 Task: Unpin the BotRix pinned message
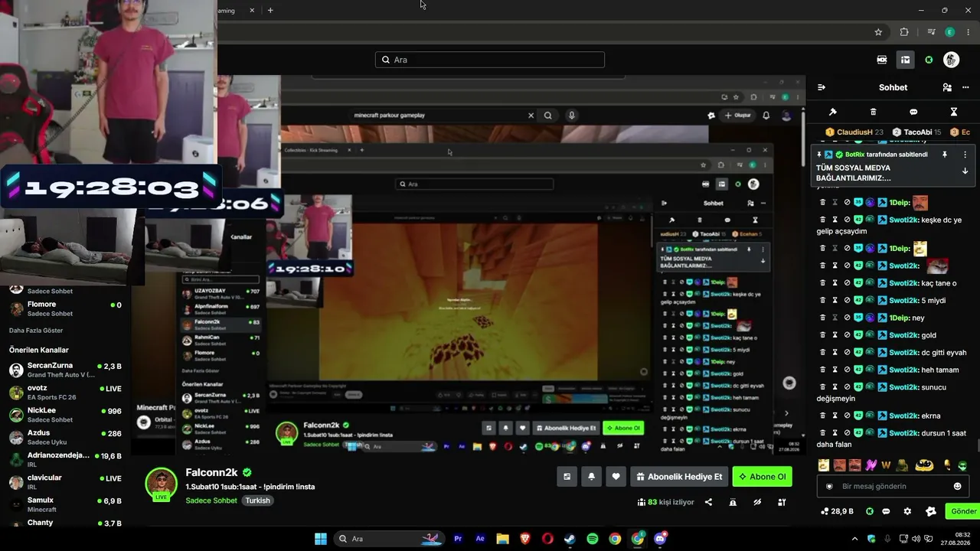tap(945, 155)
